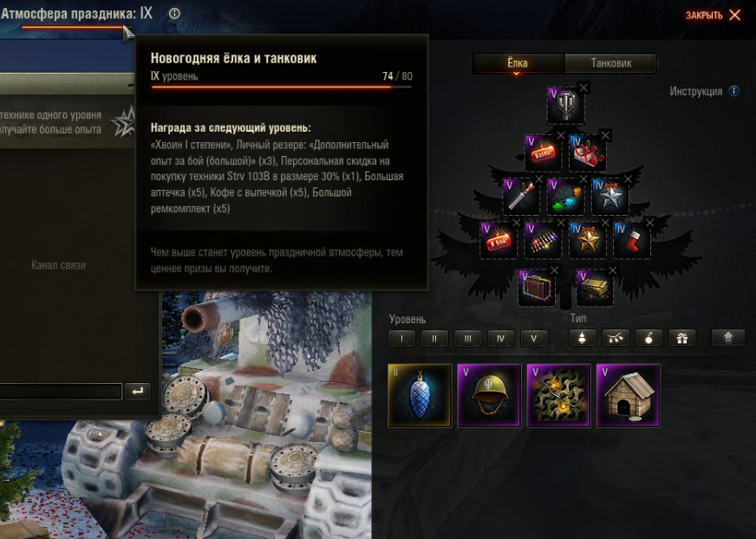The height and width of the screenshot is (539, 756).
Task: Click the chat message input field
Action: (61, 391)
